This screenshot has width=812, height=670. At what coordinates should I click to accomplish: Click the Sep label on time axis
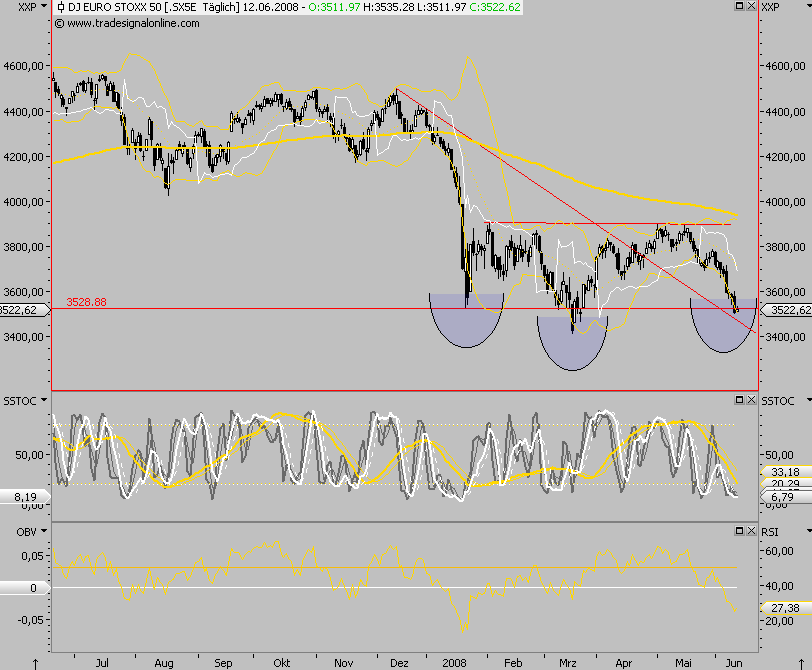pos(223,663)
